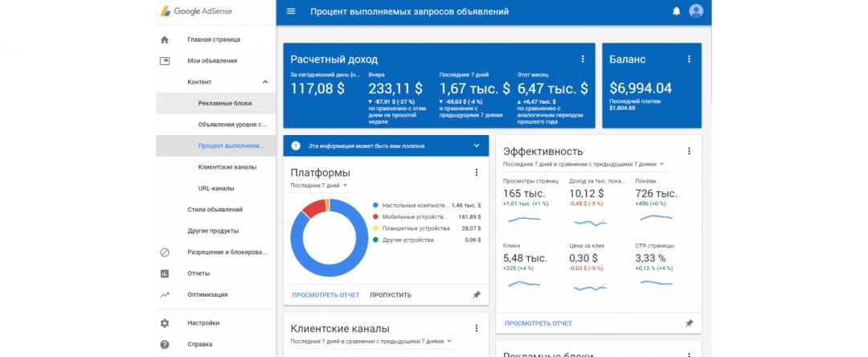Viewport: 868px width, 357px height.
Task: Click Планшетные устройства legend row
Action: [427, 228]
